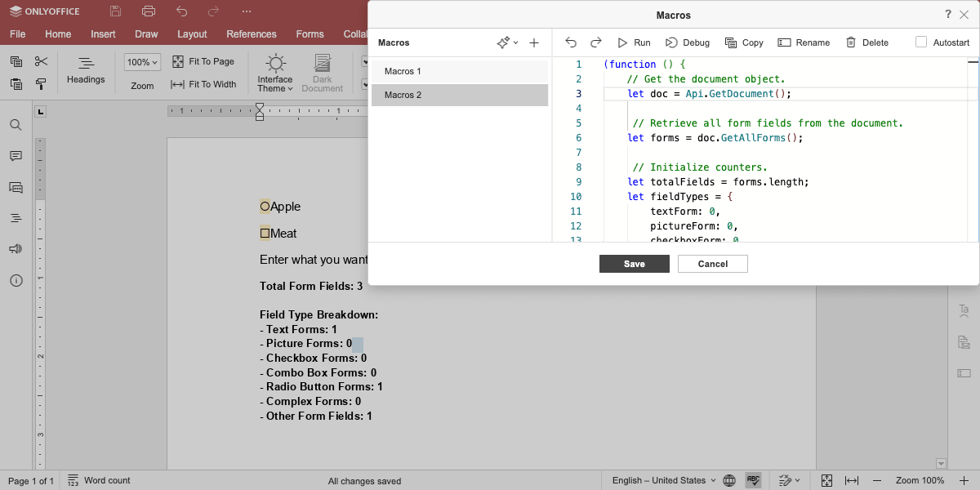Copy the current macro
This screenshot has width=980, height=490.
(x=744, y=42)
